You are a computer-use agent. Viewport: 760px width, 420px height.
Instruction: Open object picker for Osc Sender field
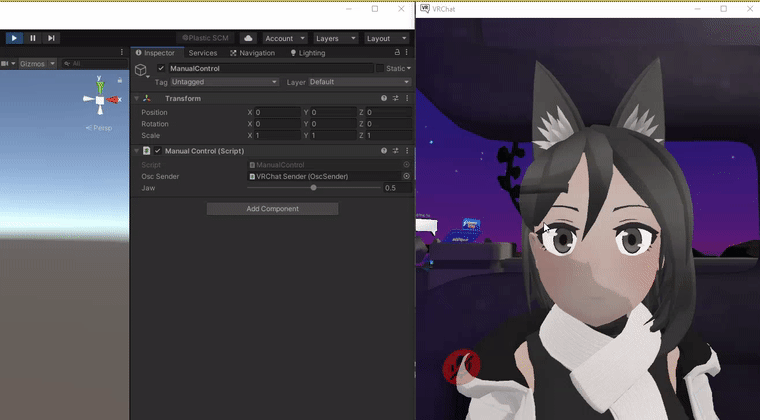click(407, 176)
